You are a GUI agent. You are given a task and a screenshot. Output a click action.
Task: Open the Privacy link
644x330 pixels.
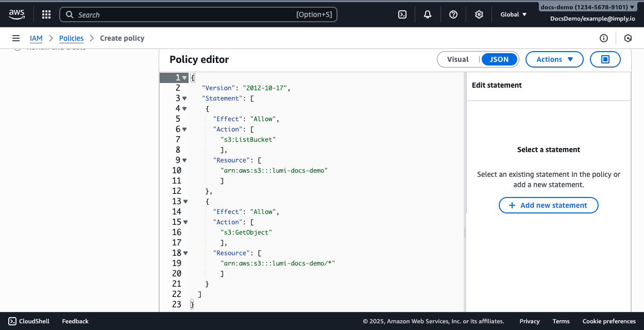tap(530, 321)
